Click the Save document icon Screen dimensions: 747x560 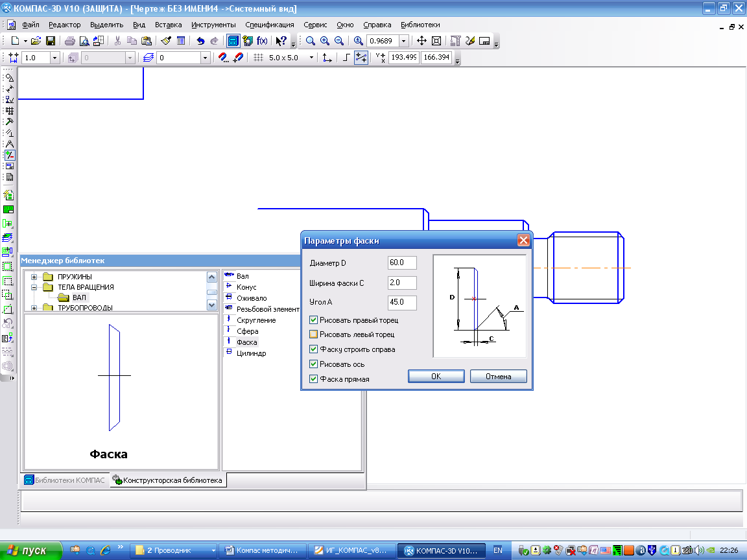pyautogui.click(x=50, y=41)
